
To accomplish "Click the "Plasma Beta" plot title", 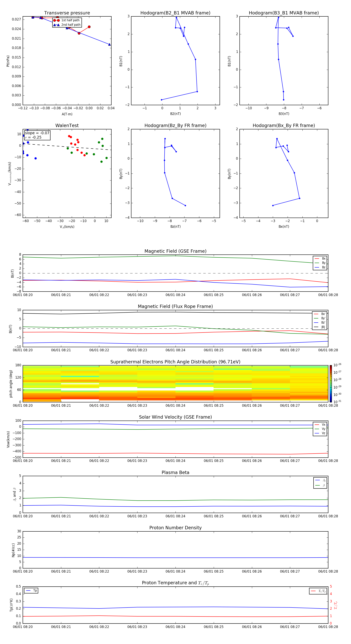I will 175,472.
